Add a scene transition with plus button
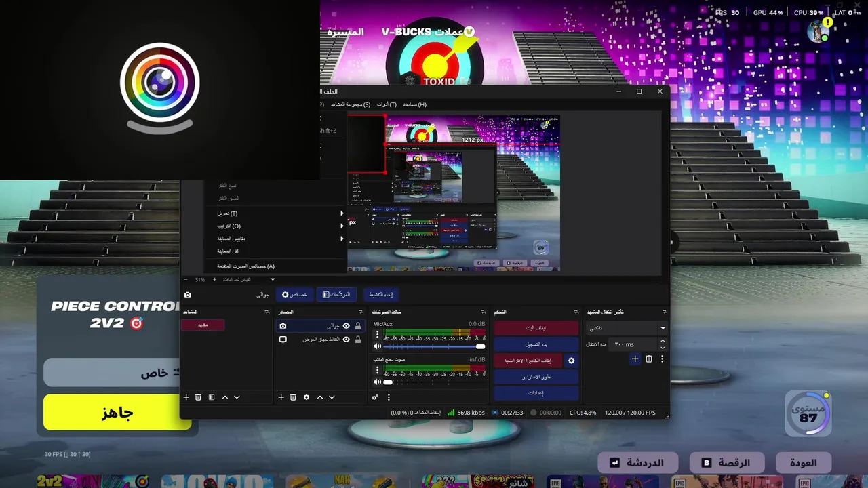 (x=635, y=359)
